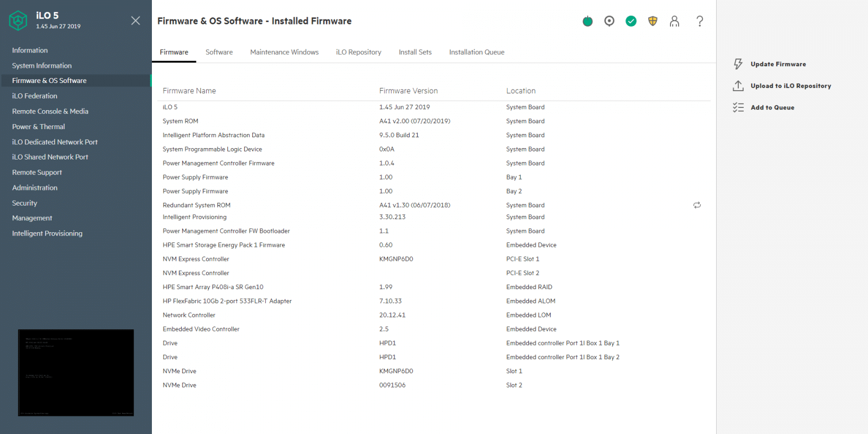Screen dimensions: 868x434
Task: Open Power & Thermal in the sidebar
Action: (39, 126)
